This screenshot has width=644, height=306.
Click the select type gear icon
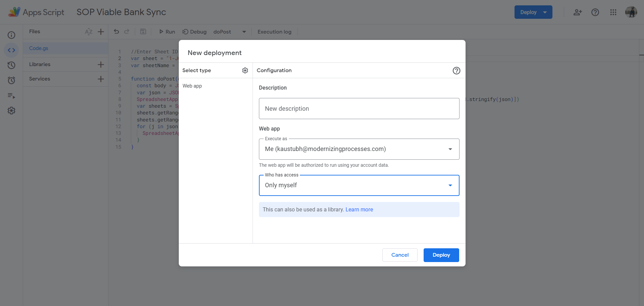coord(245,70)
